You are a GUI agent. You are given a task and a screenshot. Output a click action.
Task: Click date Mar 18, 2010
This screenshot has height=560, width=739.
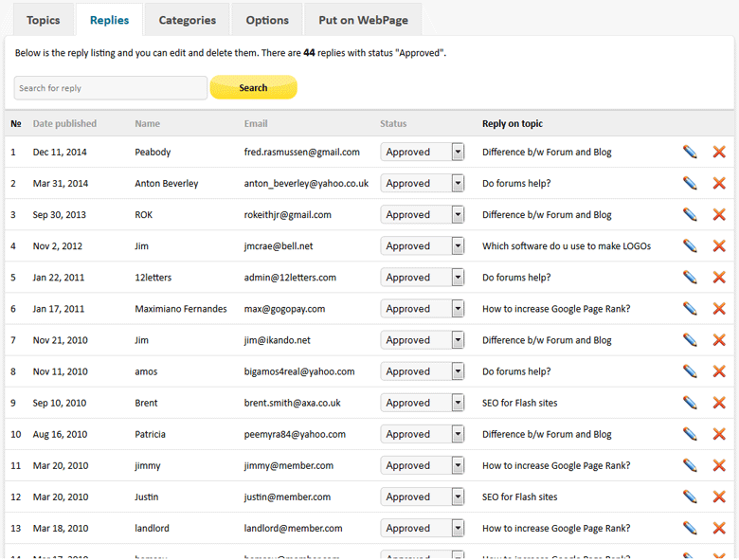coord(61,528)
